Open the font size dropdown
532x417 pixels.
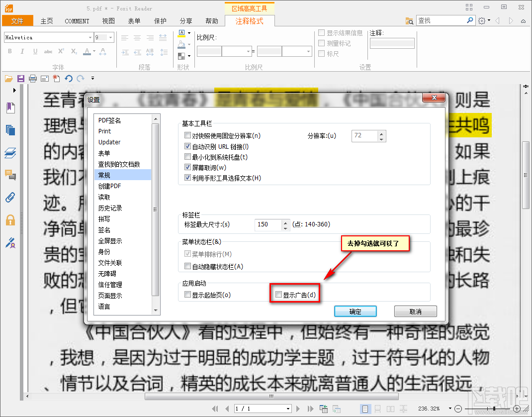coord(110,37)
